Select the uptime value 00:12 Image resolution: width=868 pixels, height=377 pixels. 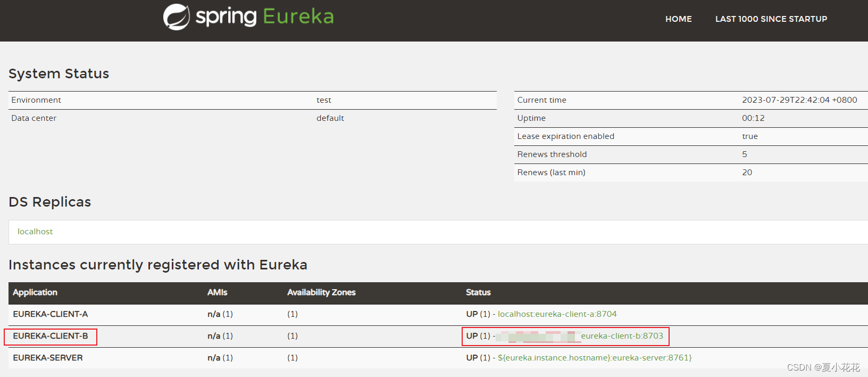tap(754, 118)
